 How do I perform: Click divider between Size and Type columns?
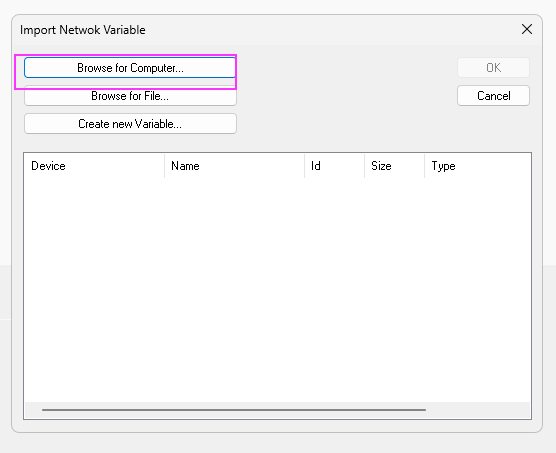tap(424, 166)
